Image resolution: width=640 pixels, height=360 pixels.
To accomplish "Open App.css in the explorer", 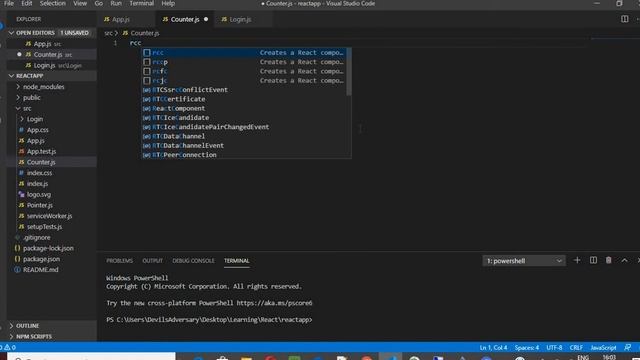I will [x=51, y=130].
